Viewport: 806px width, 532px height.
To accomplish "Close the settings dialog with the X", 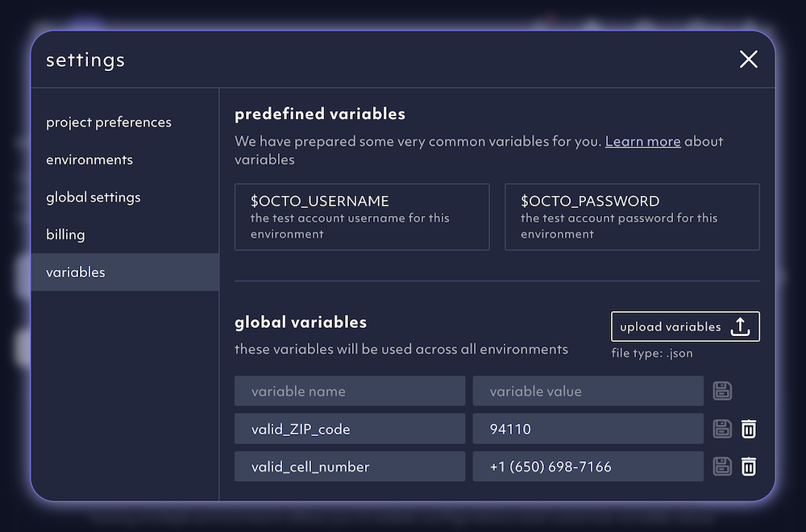I will (x=749, y=59).
